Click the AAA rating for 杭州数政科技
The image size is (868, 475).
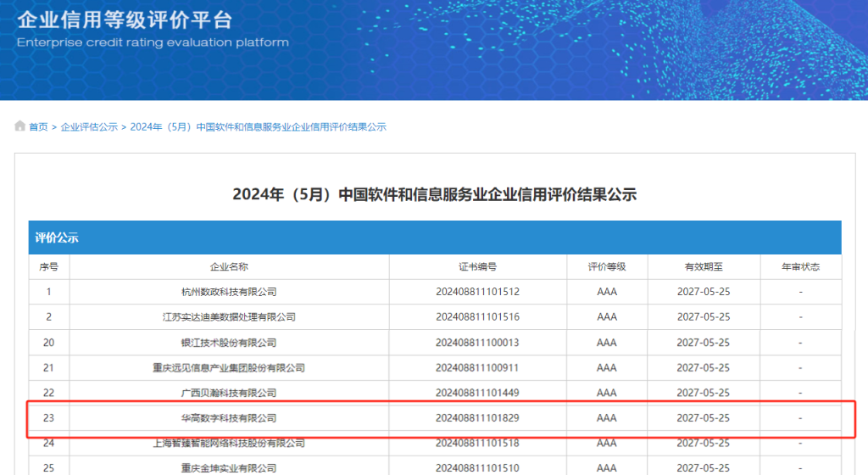(x=607, y=292)
